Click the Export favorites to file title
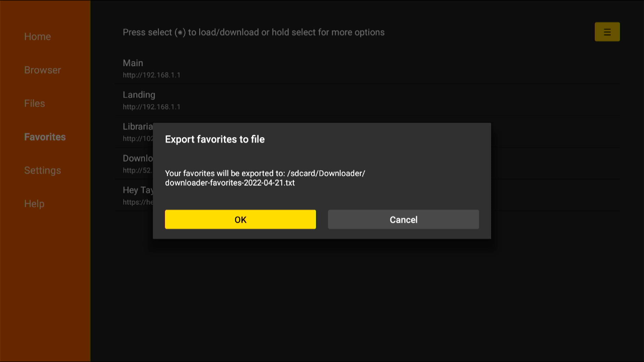 coord(215,139)
